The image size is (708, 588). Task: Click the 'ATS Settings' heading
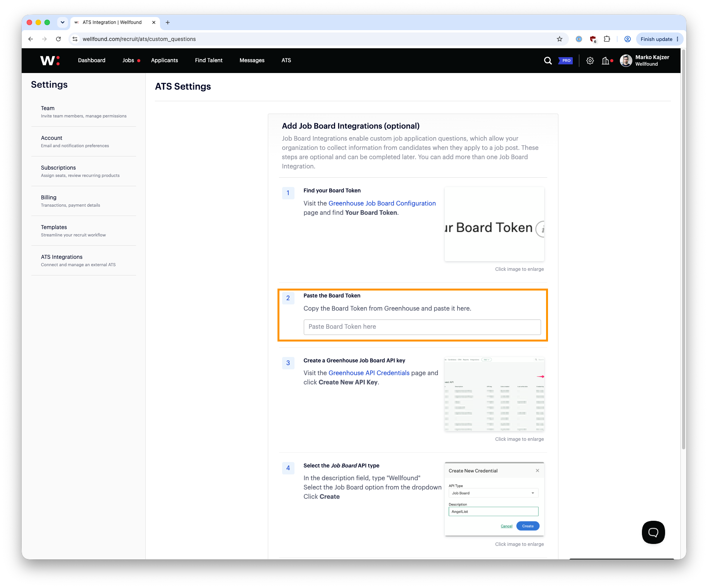coord(183,87)
